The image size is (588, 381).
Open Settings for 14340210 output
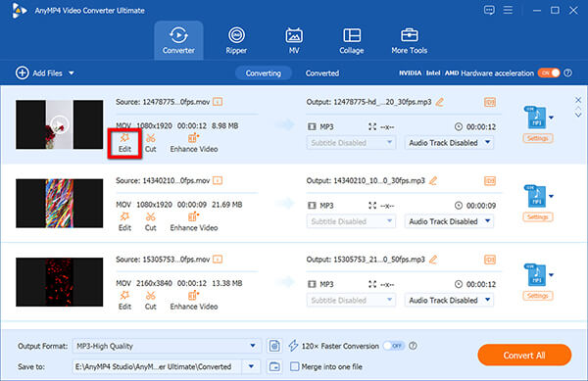[x=537, y=216]
